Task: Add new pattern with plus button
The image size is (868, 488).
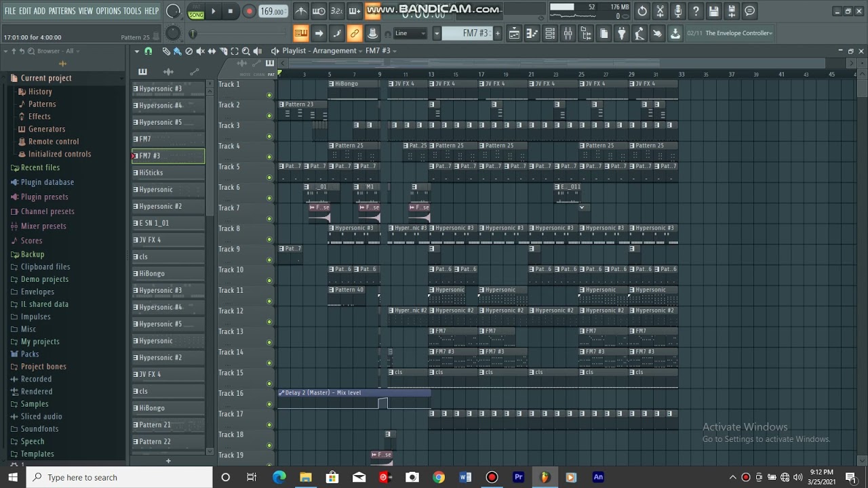Action: 497,33
